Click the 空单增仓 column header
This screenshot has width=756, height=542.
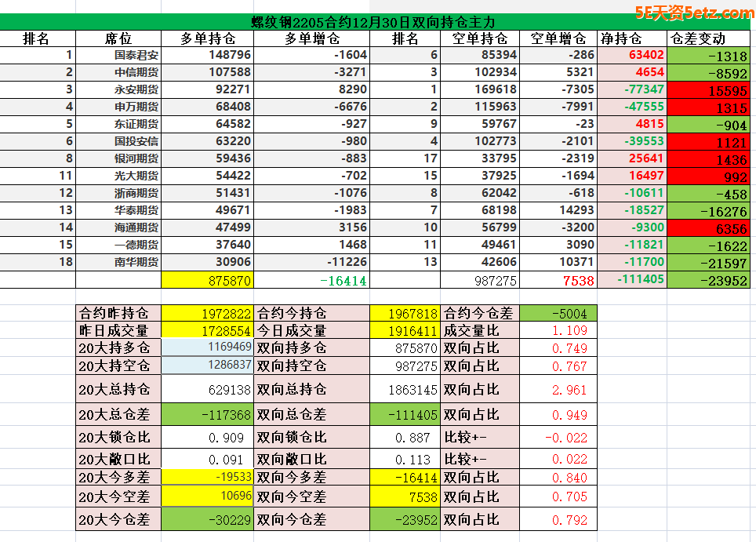tap(558, 38)
